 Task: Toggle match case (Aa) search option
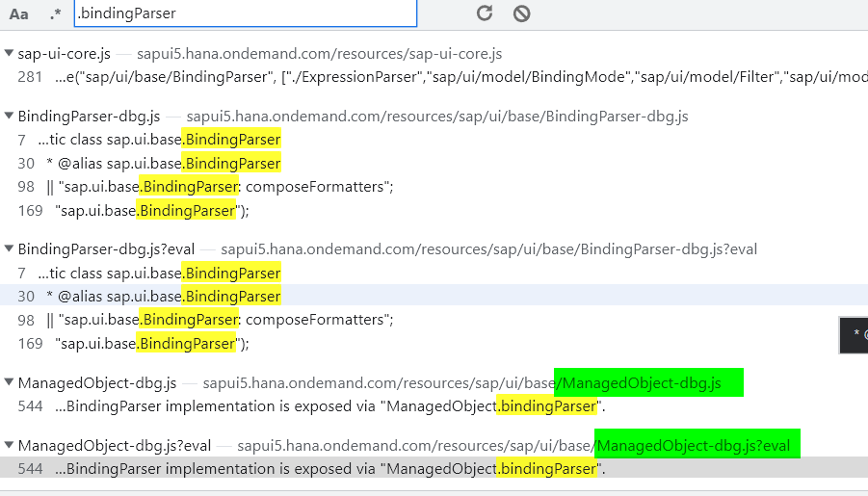pyautogui.click(x=19, y=13)
